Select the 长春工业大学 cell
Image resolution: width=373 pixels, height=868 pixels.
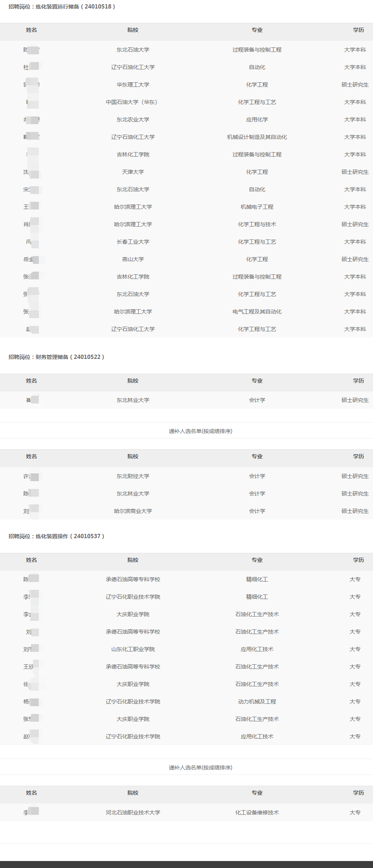[133, 242]
